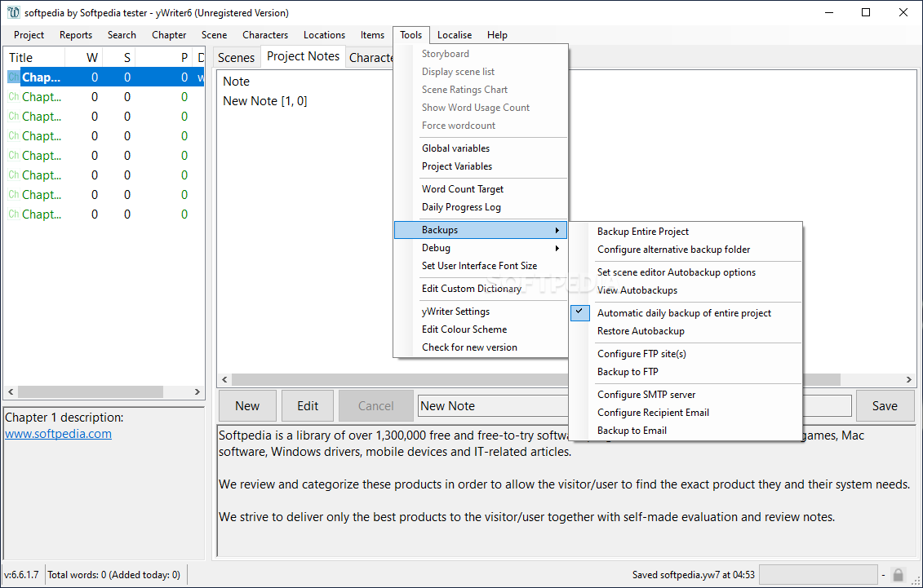
Task: Click the version v:6.6.1.7 status label
Action: tap(22, 574)
